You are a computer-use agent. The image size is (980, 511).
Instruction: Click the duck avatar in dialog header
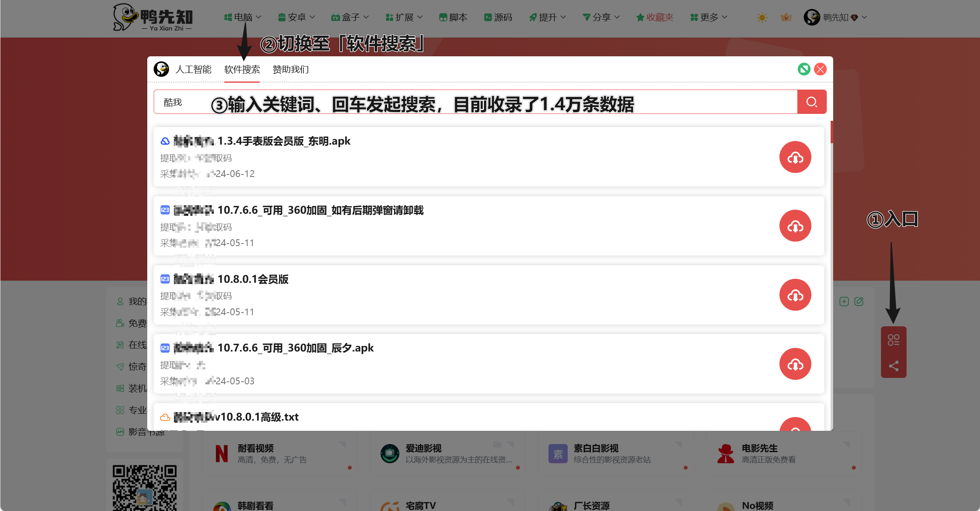(x=162, y=69)
